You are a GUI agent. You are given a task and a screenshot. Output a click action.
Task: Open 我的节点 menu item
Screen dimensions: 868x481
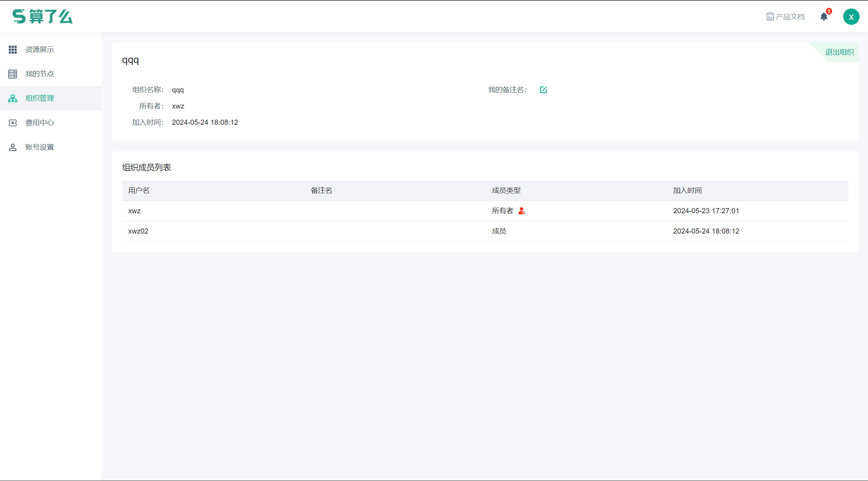coord(40,74)
